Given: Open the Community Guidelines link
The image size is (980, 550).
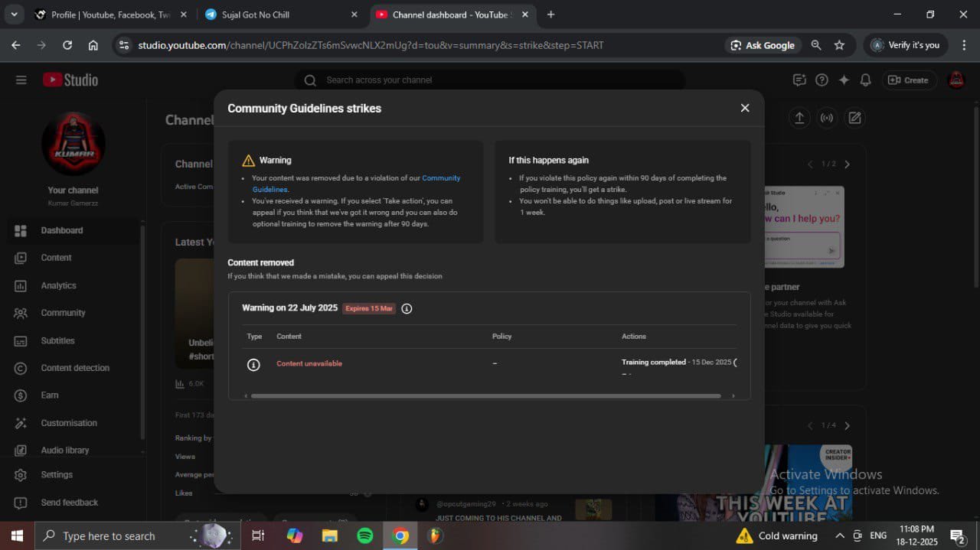Looking at the screenshot, I should coord(440,178).
